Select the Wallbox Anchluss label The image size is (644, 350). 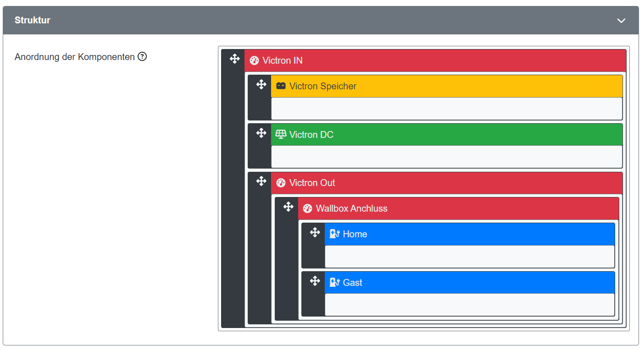(x=351, y=208)
